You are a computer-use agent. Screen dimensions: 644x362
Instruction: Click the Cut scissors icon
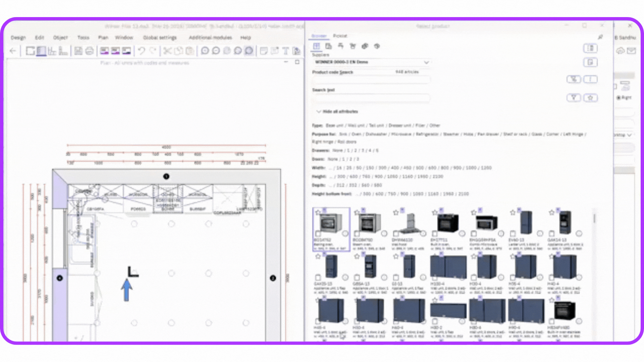pos(167,51)
